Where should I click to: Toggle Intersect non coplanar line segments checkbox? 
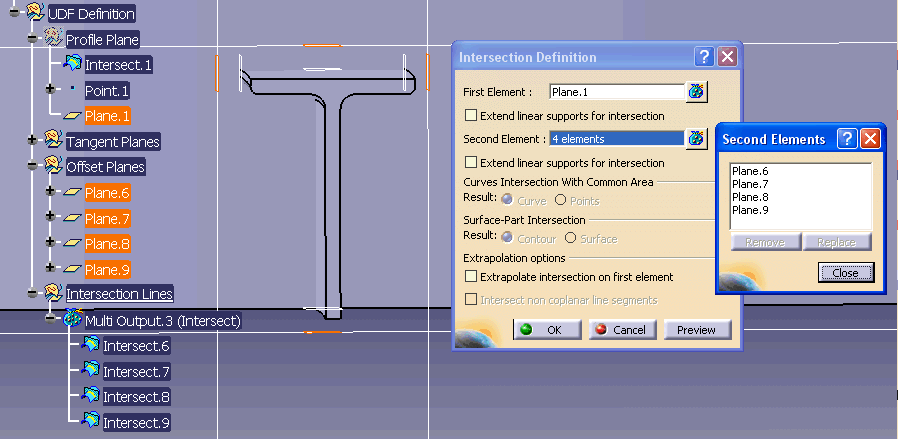(471, 299)
